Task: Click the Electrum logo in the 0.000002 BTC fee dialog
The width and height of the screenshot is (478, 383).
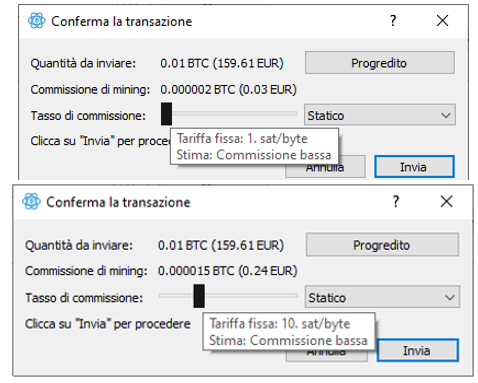Action: [x=37, y=21]
